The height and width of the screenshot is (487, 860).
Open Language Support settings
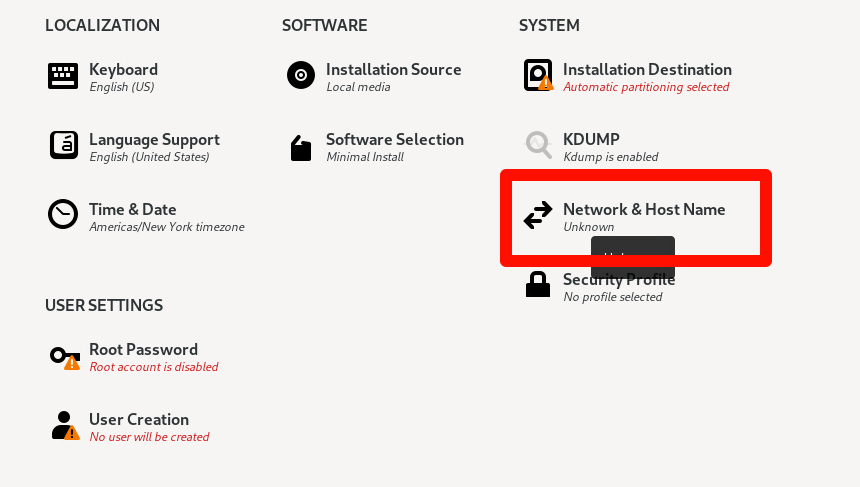pyautogui.click(x=154, y=140)
